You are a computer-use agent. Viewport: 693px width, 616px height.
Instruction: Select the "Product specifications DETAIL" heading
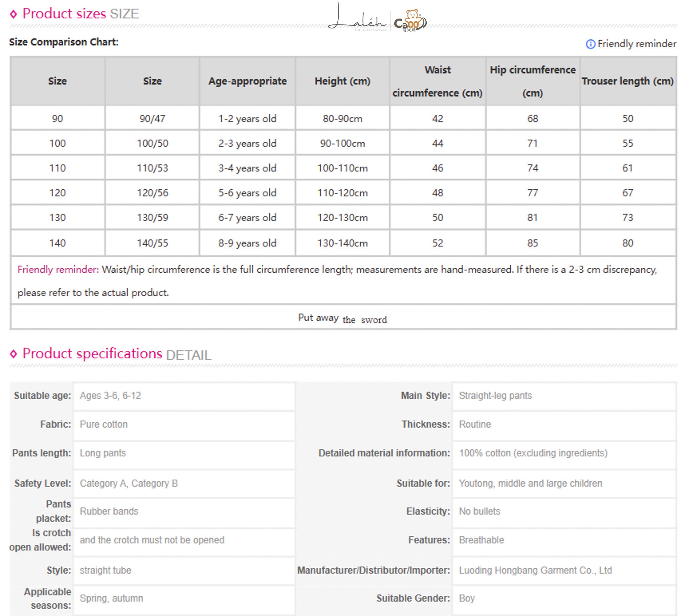tap(117, 354)
